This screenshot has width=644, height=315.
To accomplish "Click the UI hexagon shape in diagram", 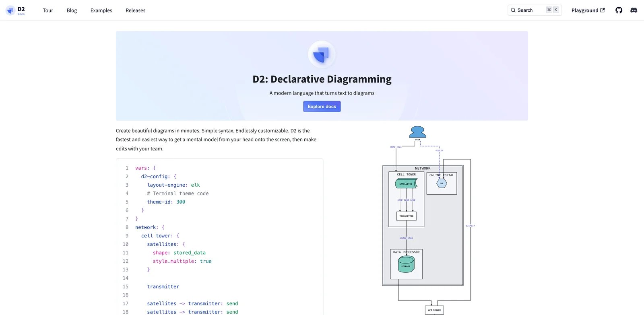I will (x=442, y=183).
